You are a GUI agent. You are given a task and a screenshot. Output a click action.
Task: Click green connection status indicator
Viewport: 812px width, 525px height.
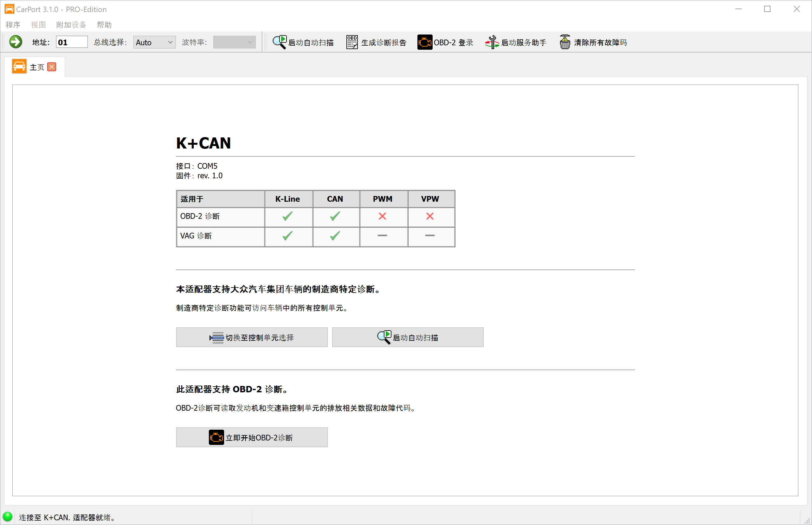point(7,516)
